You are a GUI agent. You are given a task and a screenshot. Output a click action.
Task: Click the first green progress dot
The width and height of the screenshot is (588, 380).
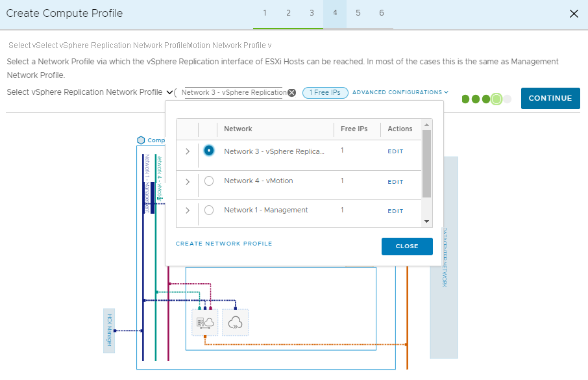coord(465,99)
